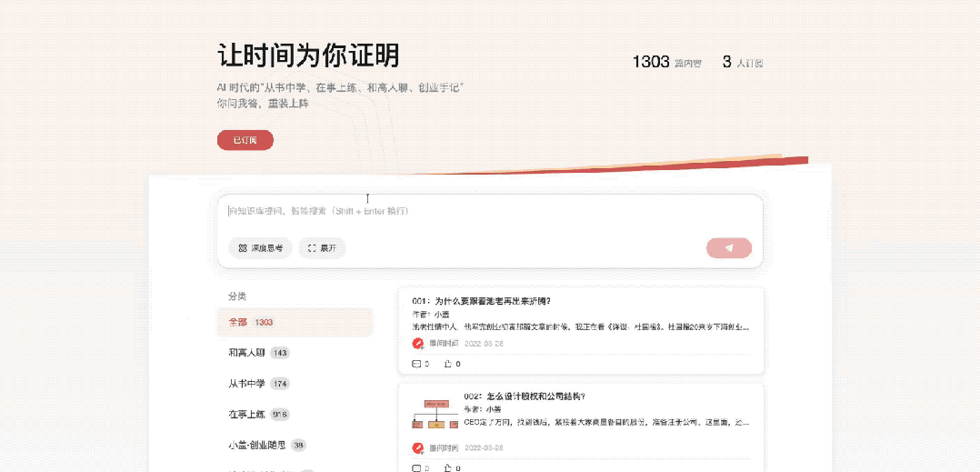Image resolution: width=980 pixels, height=472 pixels.
Task: Click the knowledge base question input field
Action: click(x=490, y=211)
